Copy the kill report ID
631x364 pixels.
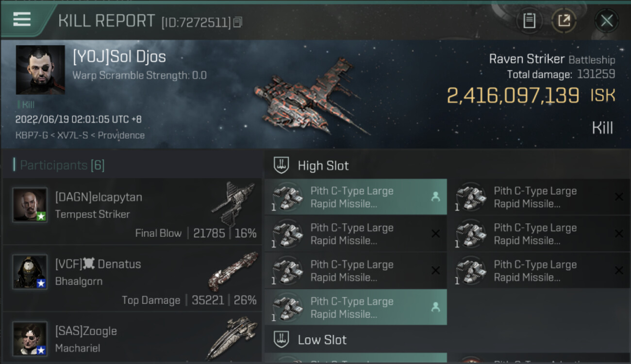click(x=237, y=22)
